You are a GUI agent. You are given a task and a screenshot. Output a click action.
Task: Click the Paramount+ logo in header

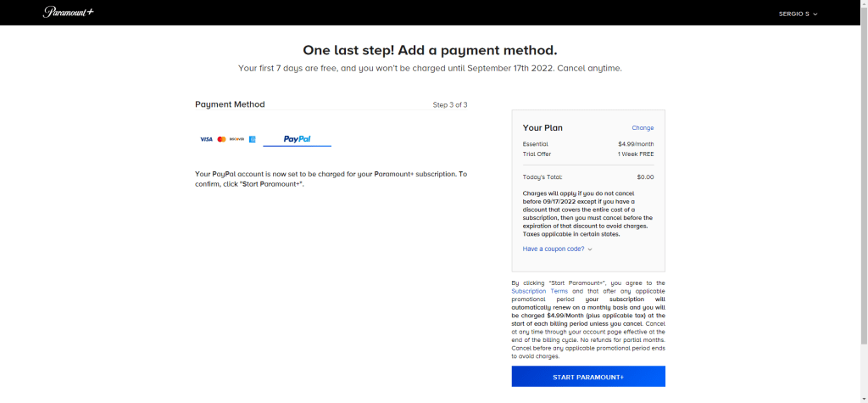[67, 13]
